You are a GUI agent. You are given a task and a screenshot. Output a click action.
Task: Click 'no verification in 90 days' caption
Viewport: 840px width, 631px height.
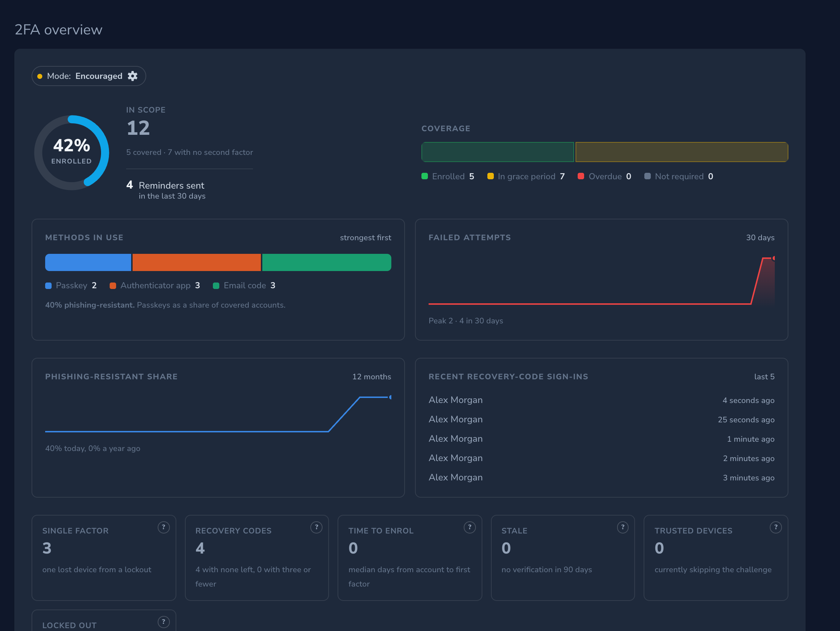tap(547, 570)
